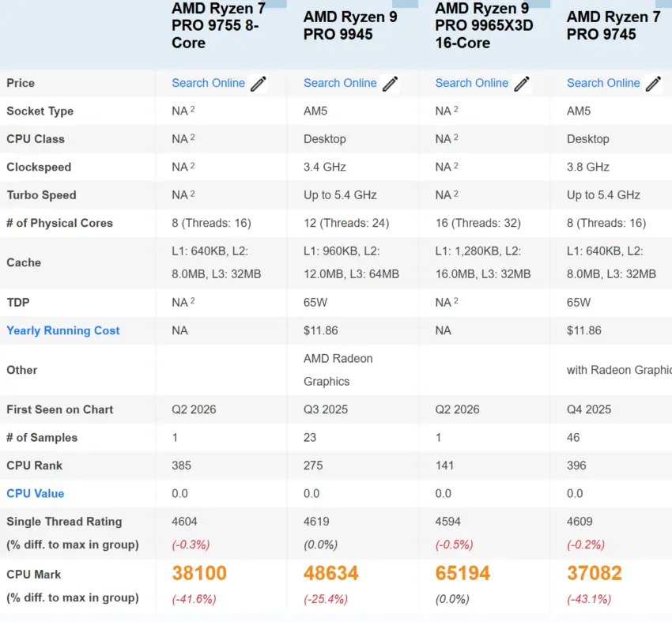The height and width of the screenshot is (622, 672).
Task: Open Search Online link for Ryzen 7 PRO 9745
Action: 603,83
